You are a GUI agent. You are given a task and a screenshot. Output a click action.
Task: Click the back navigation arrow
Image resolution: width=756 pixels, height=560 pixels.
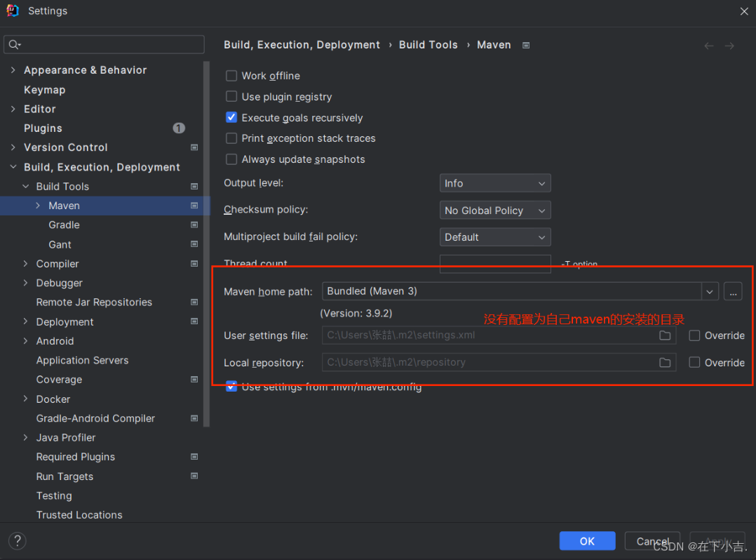(709, 46)
